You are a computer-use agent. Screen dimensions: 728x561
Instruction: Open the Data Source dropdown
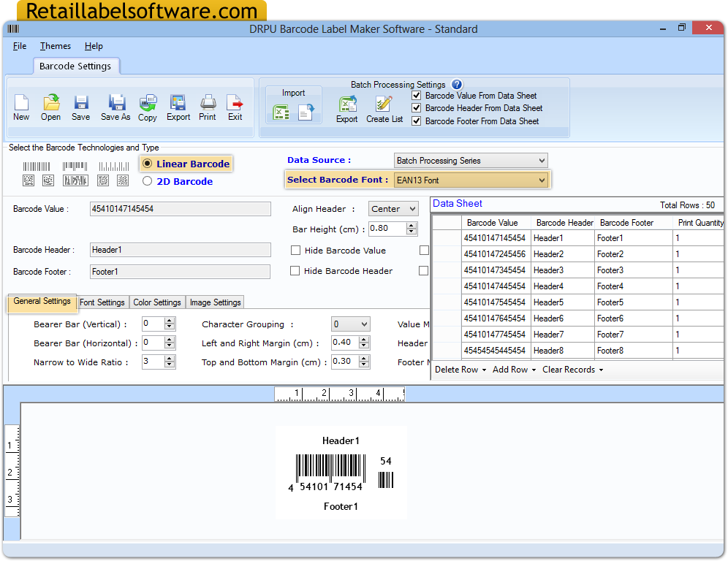(x=471, y=161)
